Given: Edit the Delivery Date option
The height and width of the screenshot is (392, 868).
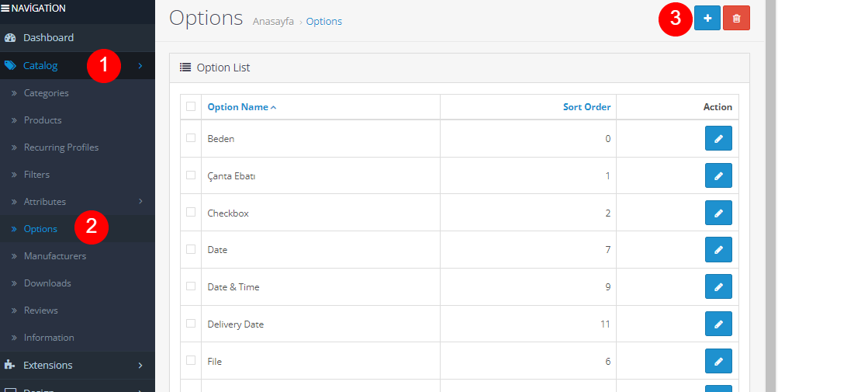Looking at the screenshot, I should coord(718,324).
